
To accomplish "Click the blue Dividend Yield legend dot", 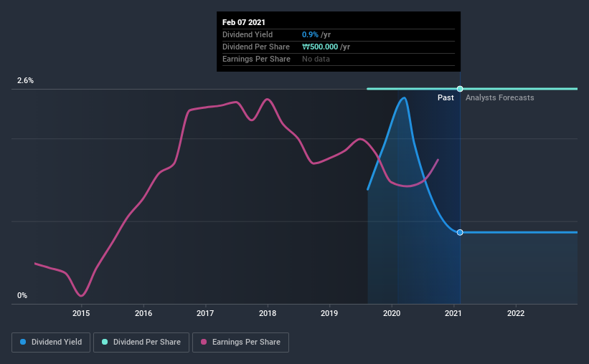I will click(23, 342).
